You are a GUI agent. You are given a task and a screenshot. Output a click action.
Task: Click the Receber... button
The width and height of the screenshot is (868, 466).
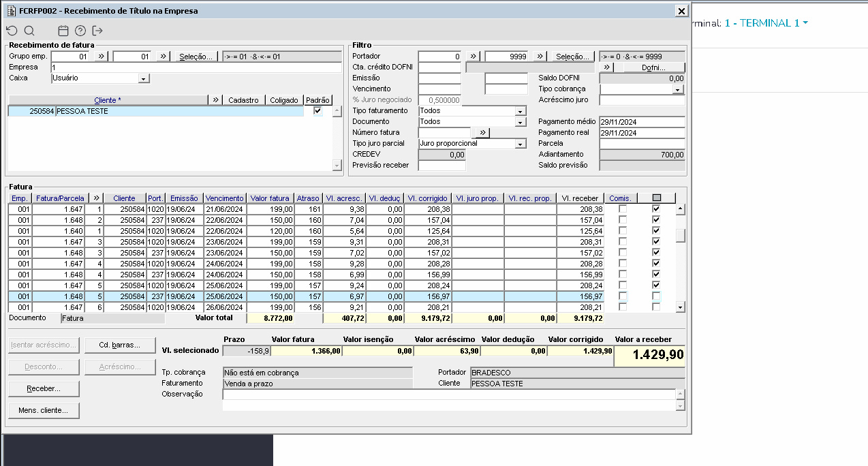44,388
